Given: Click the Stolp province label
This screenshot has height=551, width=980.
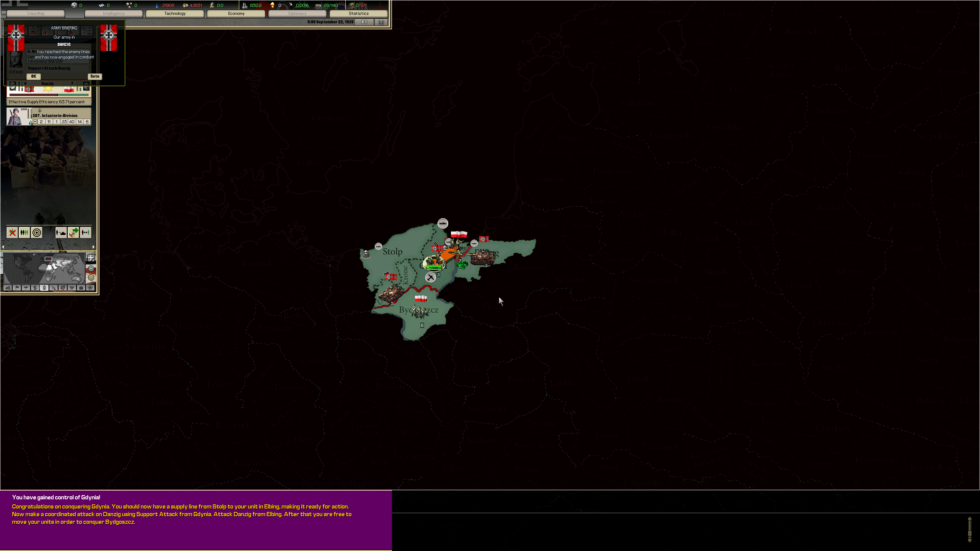Looking at the screenshot, I should pyautogui.click(x=392, y=251).
